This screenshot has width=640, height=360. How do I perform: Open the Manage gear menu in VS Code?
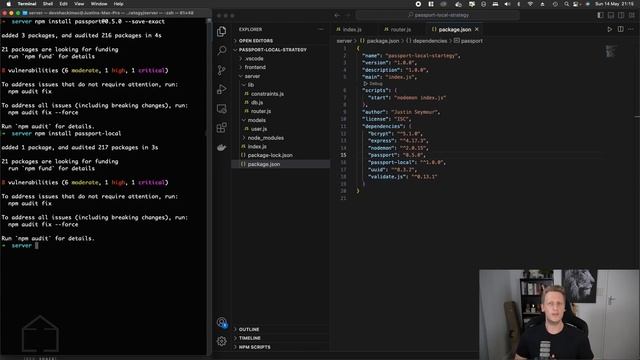click(222, 341)
